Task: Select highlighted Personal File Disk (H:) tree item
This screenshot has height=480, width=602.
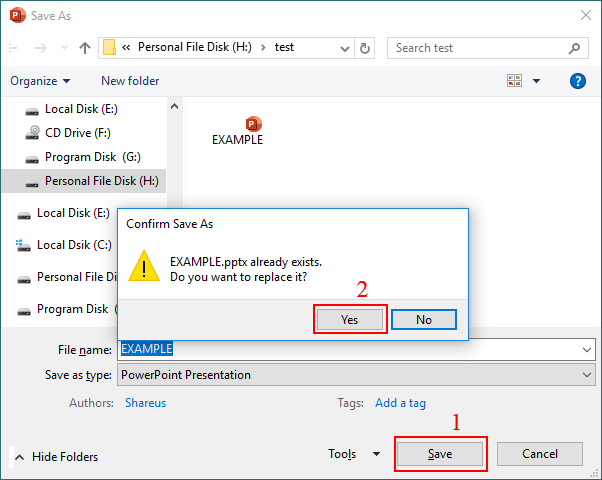Action: (84, 181)
